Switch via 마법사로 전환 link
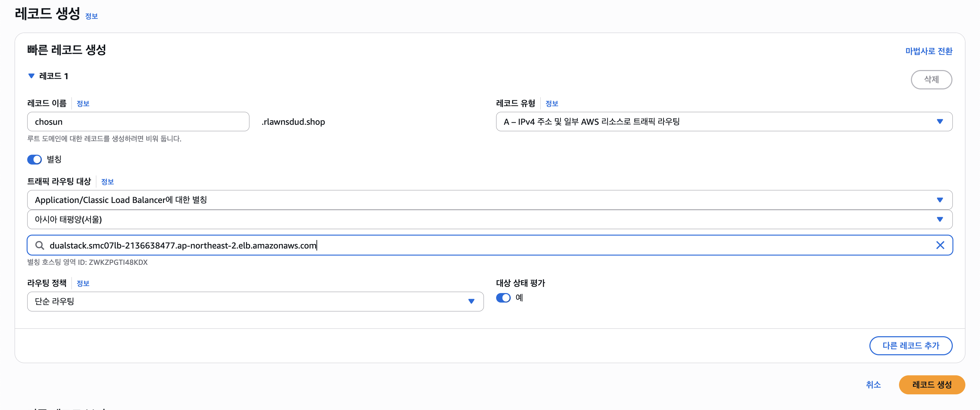 pos(928,51)
